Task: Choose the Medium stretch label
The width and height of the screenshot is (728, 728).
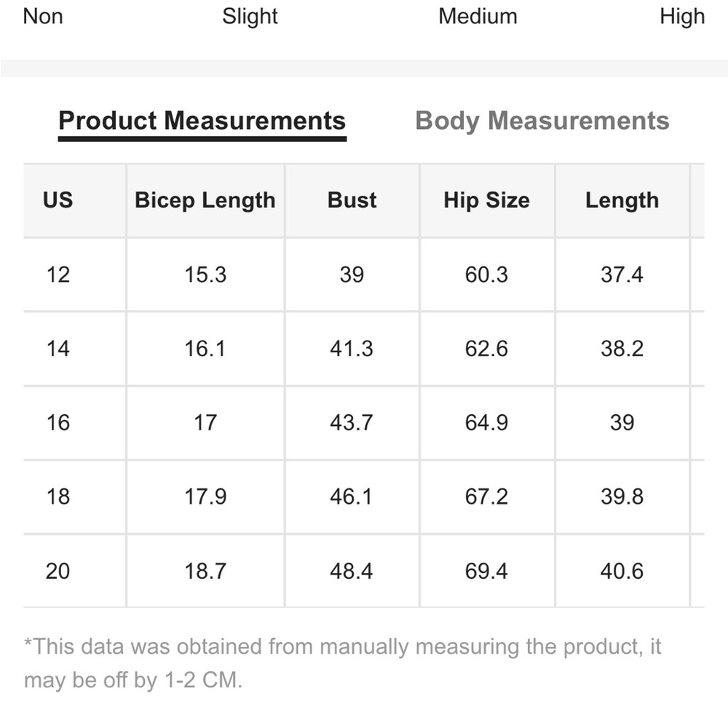Action: 478,17
